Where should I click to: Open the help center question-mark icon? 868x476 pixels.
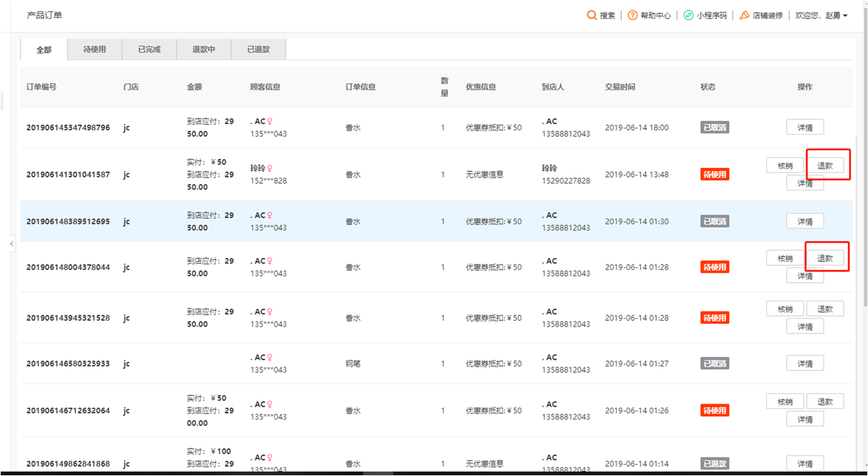pyautogui.click(x=632, y=16)
